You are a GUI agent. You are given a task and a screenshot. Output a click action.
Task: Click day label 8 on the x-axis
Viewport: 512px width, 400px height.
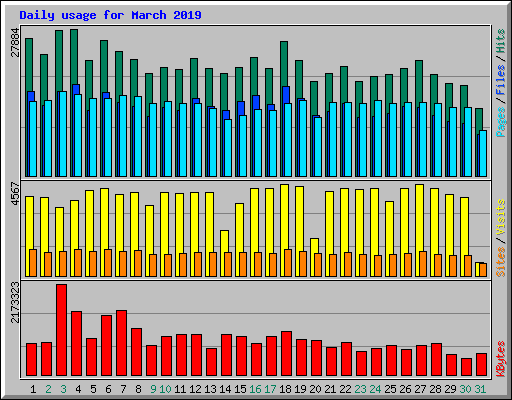(x=138, y=389)
